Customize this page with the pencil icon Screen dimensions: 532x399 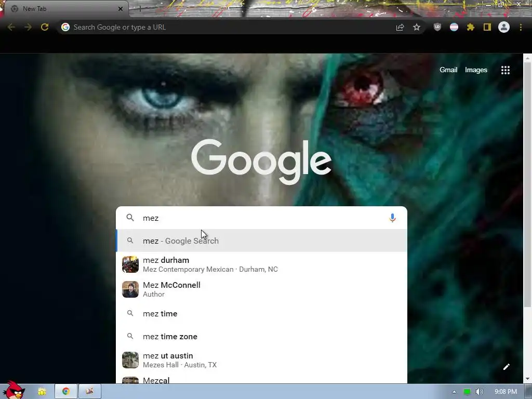[506, 367]
